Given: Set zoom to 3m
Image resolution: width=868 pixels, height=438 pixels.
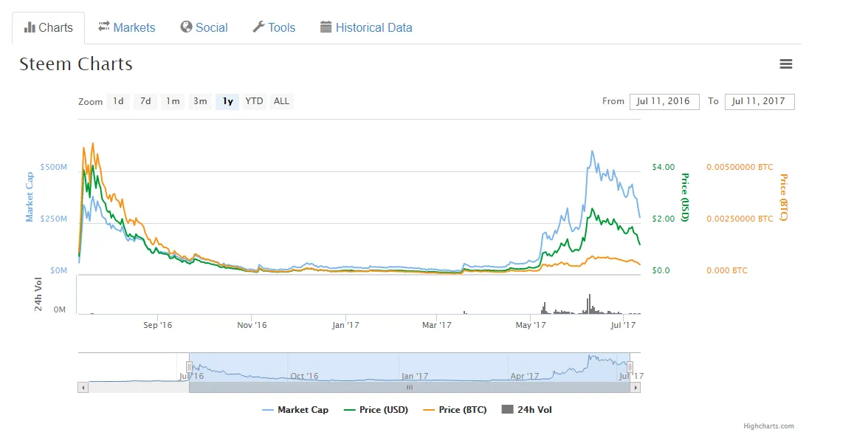Looking at the screenshot, I should pos(200,101).
